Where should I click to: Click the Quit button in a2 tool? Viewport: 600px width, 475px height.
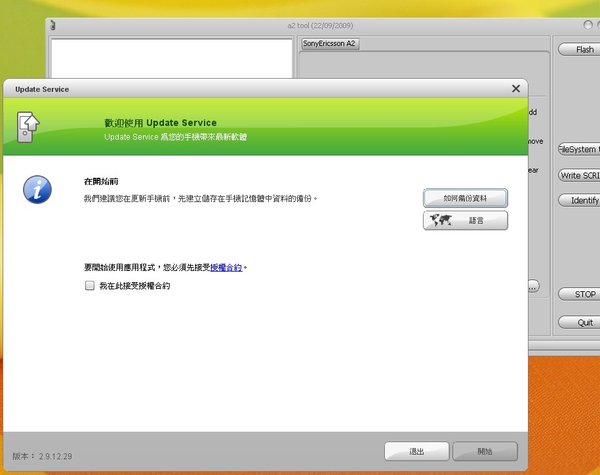point(579,322)
